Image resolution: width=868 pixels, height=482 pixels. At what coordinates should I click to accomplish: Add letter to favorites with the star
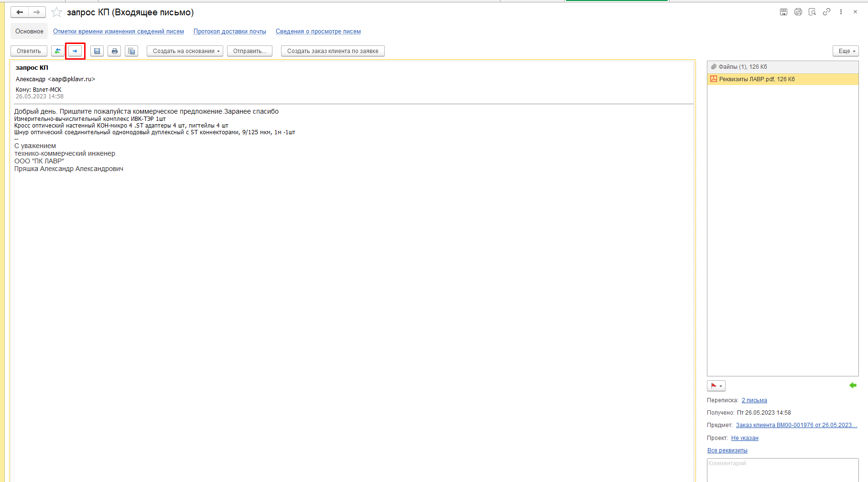(x=56, y=12)
